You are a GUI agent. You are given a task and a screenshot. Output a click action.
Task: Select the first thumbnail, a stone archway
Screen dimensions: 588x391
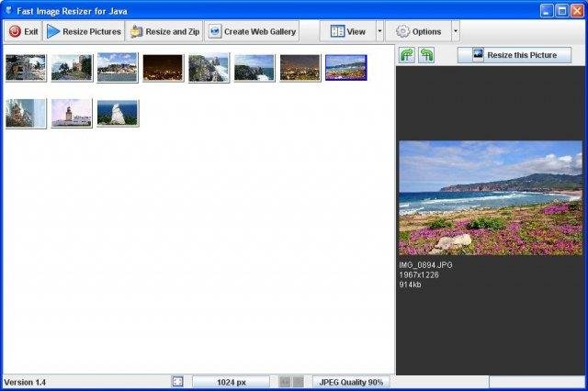26,68
